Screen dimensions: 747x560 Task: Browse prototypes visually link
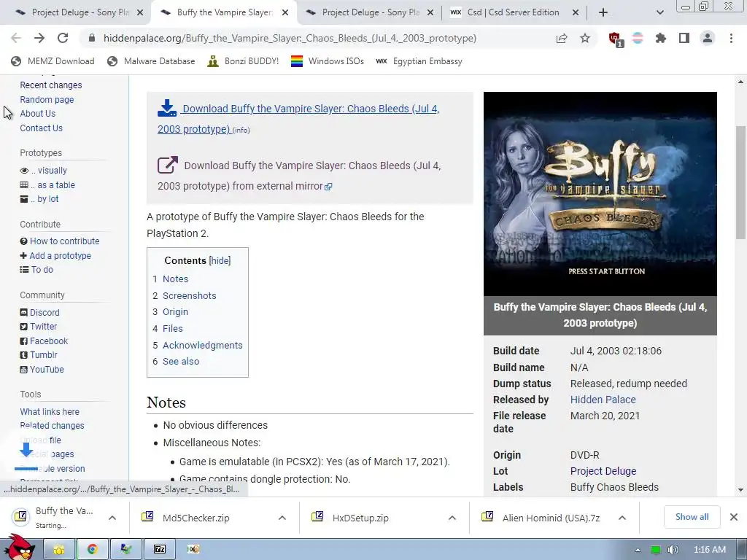pyautogui.click(x=52, y=171)
